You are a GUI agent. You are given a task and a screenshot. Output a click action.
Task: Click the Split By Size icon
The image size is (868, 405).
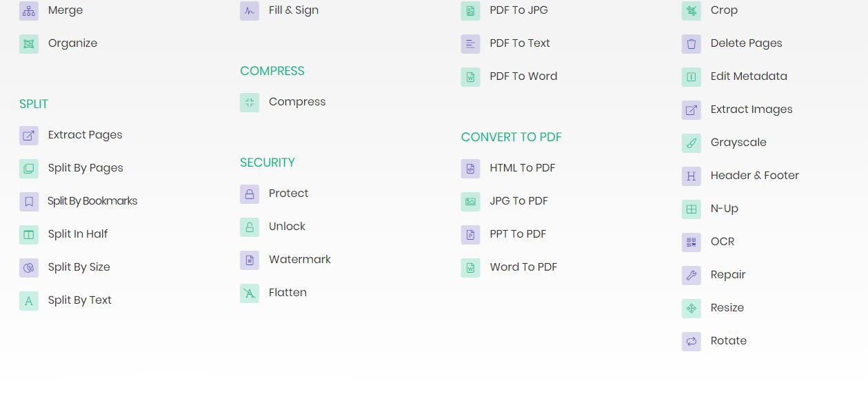point(29,268)
